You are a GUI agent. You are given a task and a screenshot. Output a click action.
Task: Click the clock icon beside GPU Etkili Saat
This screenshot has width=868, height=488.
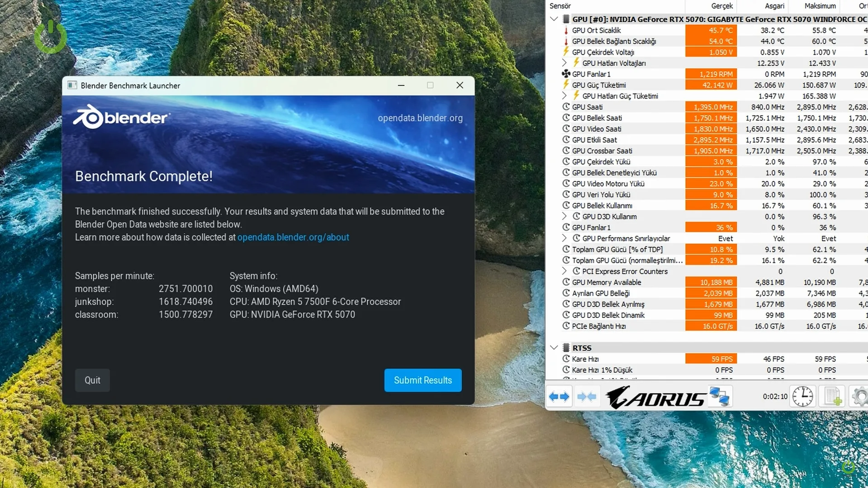566,140
